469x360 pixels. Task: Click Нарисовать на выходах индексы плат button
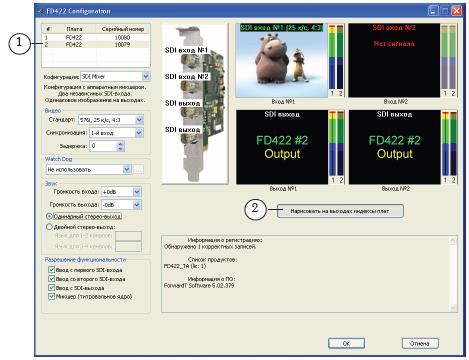click(340, 211)
